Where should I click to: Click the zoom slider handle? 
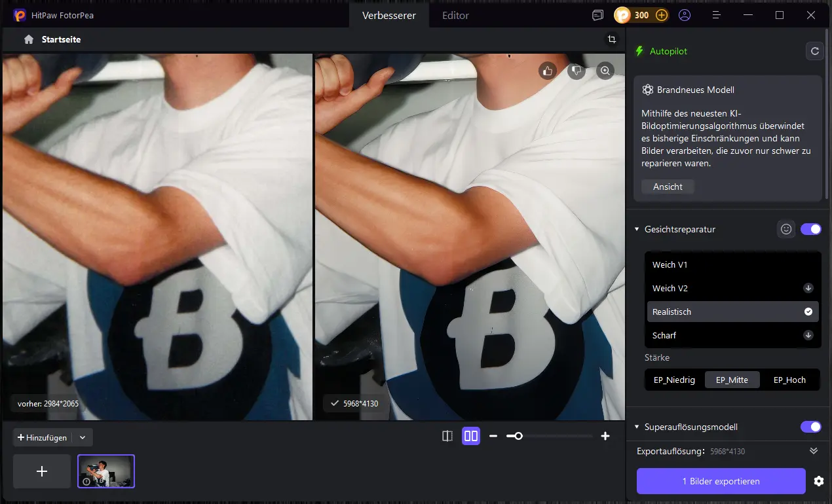[x=518, y=436]
